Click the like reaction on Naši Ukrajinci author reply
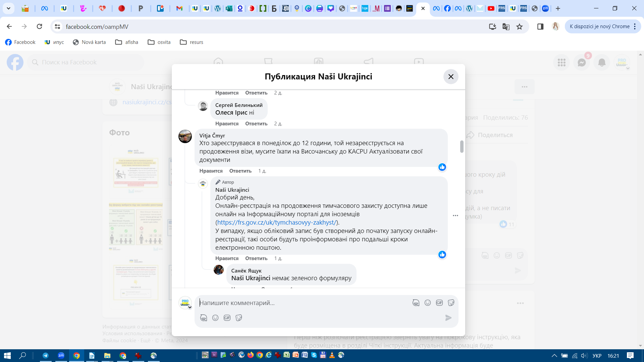The image size is (644, 362). 442,255
